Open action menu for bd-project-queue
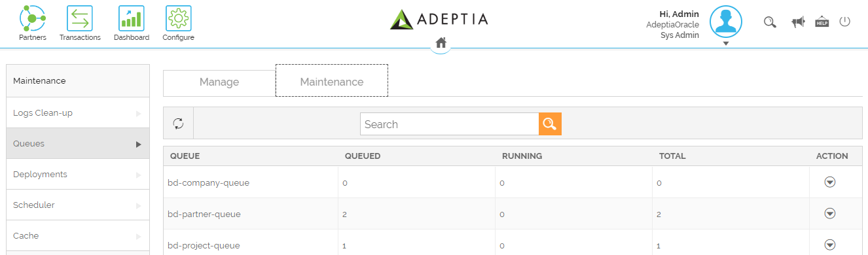This screenshot has width=868, height=255. click(830, 245)
